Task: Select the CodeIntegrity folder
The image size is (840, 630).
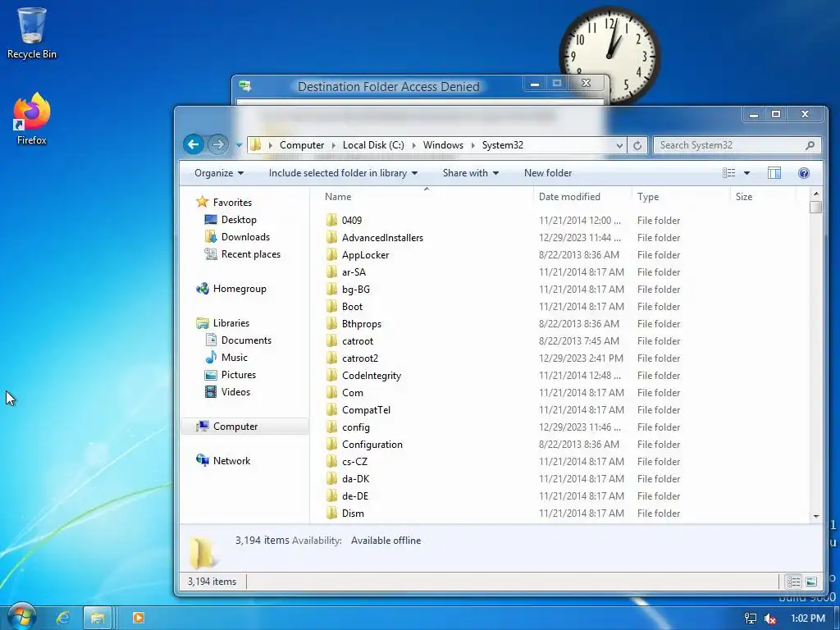Action: (x=363, y=375)
